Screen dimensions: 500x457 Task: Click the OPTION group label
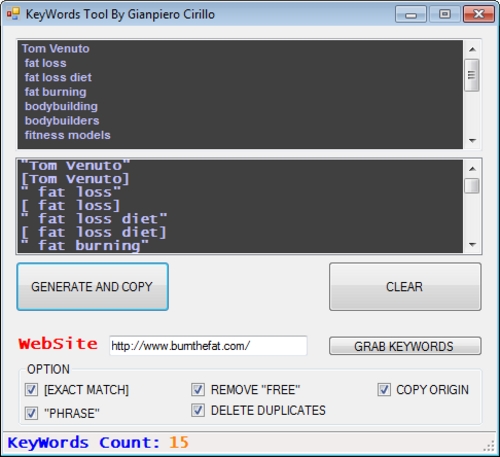[x=49, y=369]
